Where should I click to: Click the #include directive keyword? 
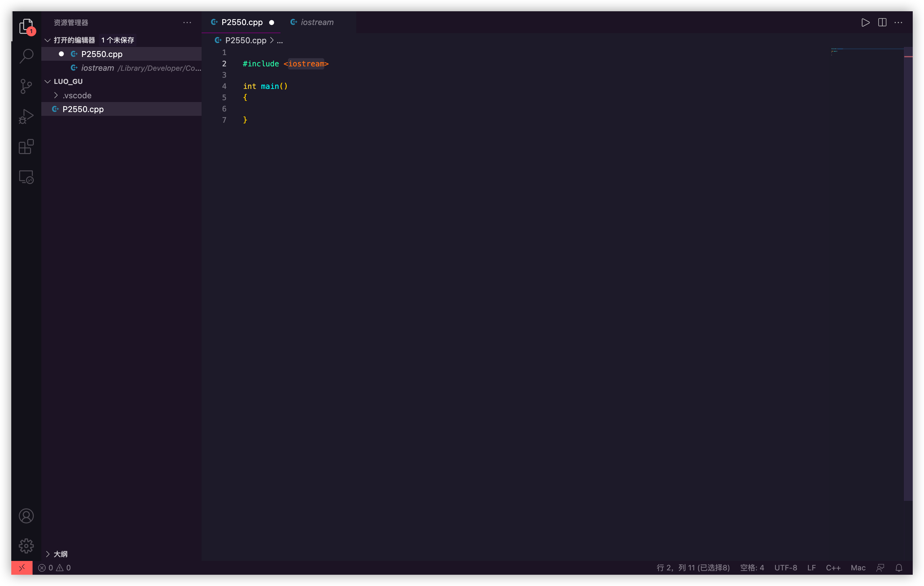(x=261, y=64)
